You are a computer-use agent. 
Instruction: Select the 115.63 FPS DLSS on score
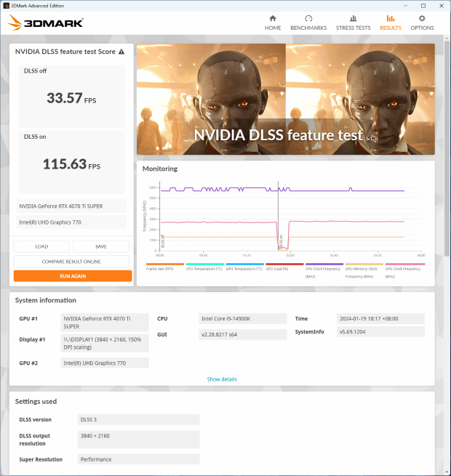(x=71, y=164)
